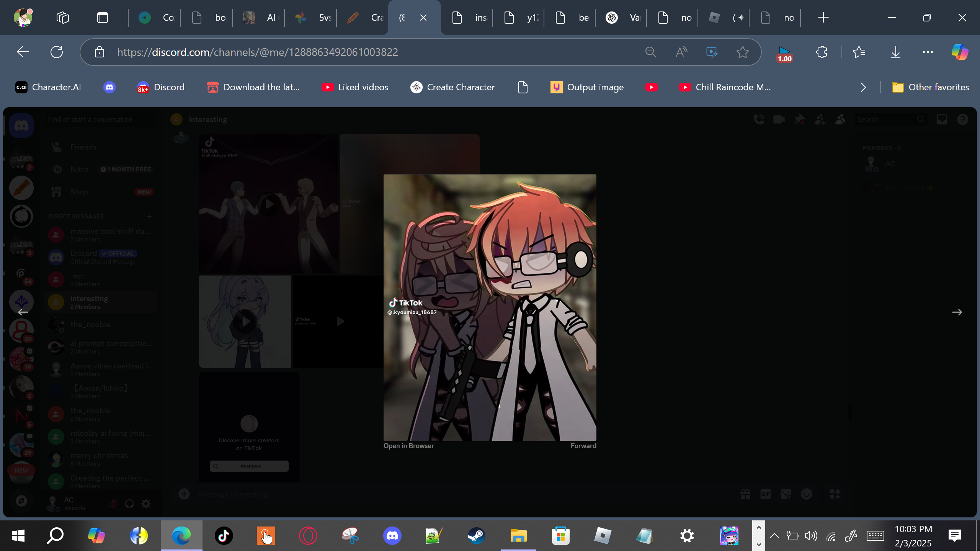Open Windows Settings gear in taskbar
This screenshot has width=980, height=551.
(687, 536)
